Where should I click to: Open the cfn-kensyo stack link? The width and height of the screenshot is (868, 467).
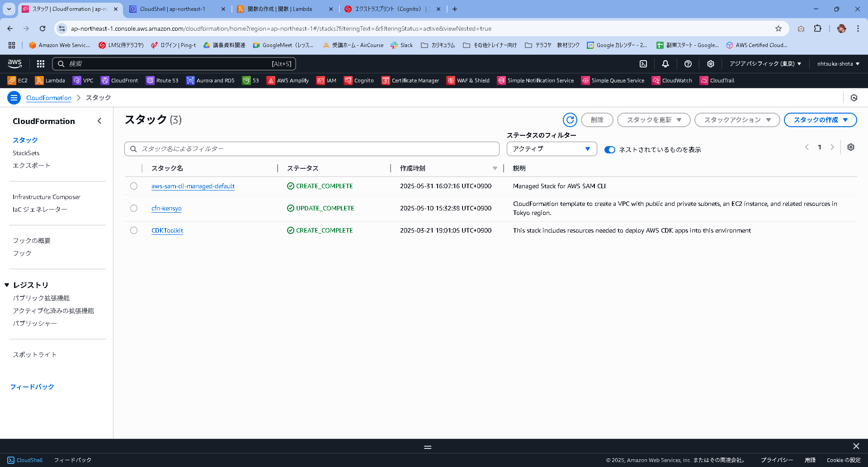[166, 208]
